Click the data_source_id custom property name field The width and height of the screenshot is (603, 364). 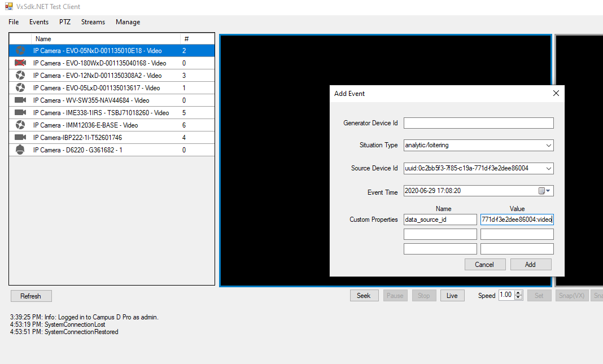pos(440,220)
